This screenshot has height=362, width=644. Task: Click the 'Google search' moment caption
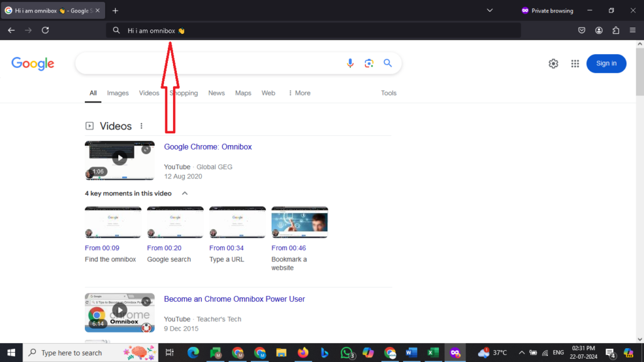[x=169, y=260]
